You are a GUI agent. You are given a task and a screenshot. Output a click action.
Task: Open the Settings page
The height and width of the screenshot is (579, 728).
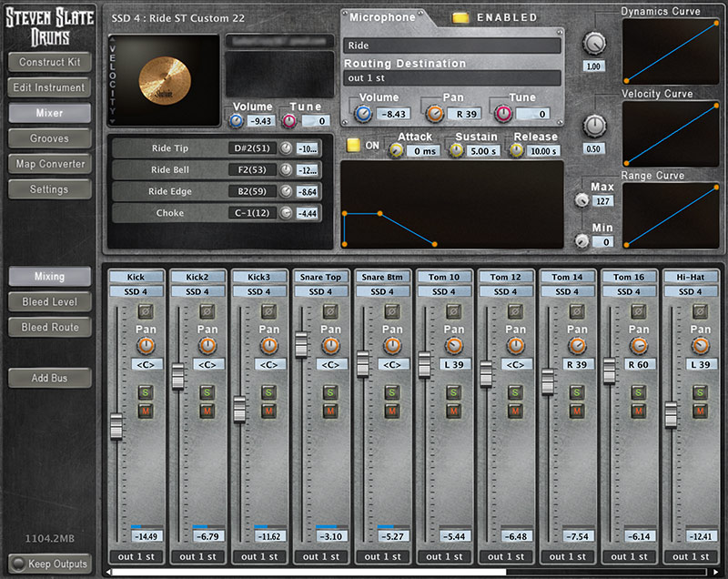(x=50, y=189)
